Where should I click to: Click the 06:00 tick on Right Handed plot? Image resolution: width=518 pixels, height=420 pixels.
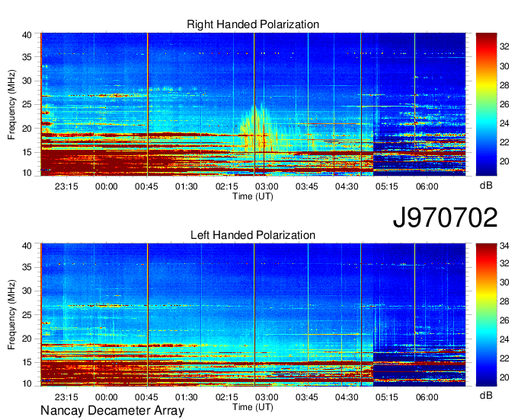tap(427, 186)
